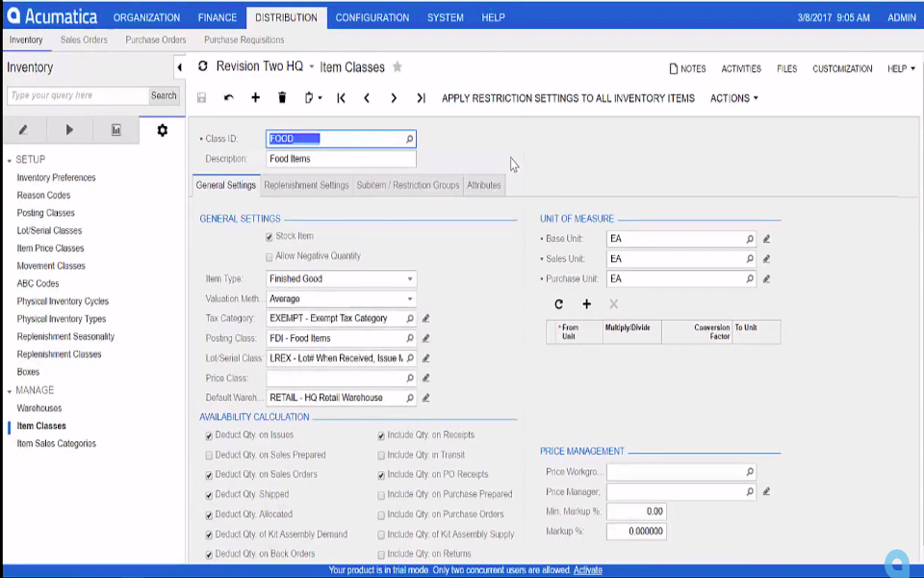Click the Activate link in trial banner
The image size is (924, 578).
(x=587, y=569)
